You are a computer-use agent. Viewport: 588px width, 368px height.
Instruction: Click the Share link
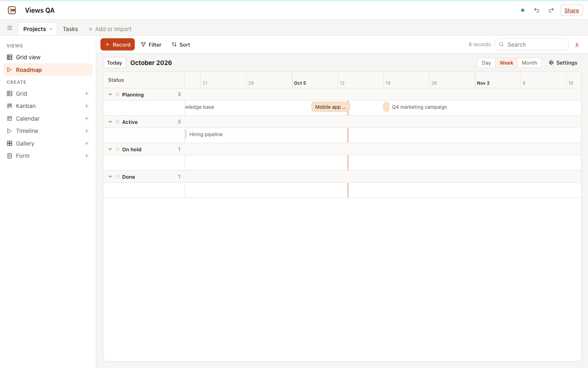(x=572, y=10)
